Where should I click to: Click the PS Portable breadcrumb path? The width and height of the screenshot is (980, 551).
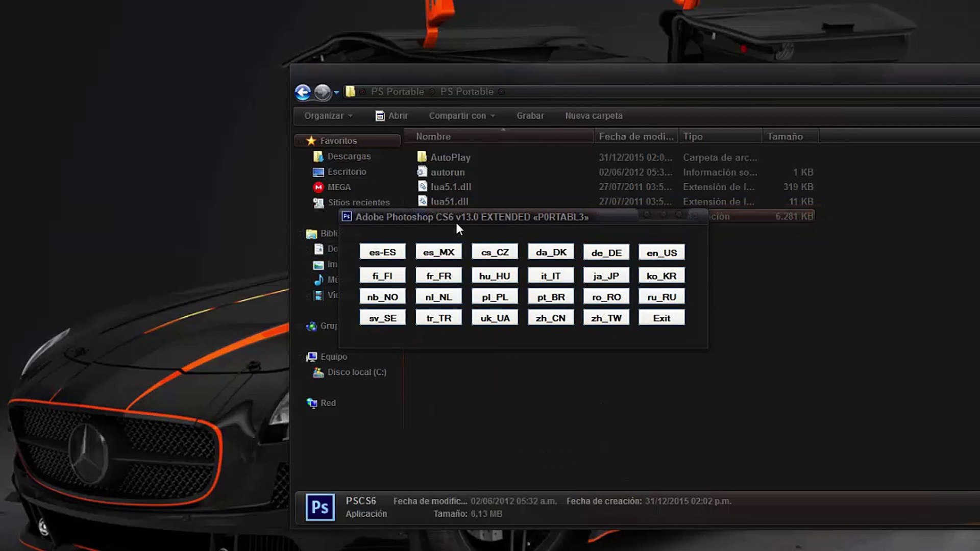pos(397,92)
